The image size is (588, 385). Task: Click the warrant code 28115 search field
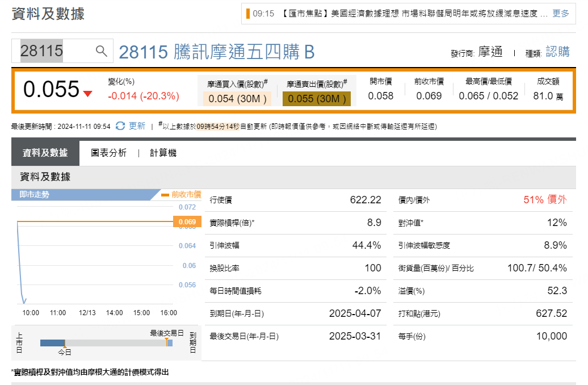[x=54, y=51]
